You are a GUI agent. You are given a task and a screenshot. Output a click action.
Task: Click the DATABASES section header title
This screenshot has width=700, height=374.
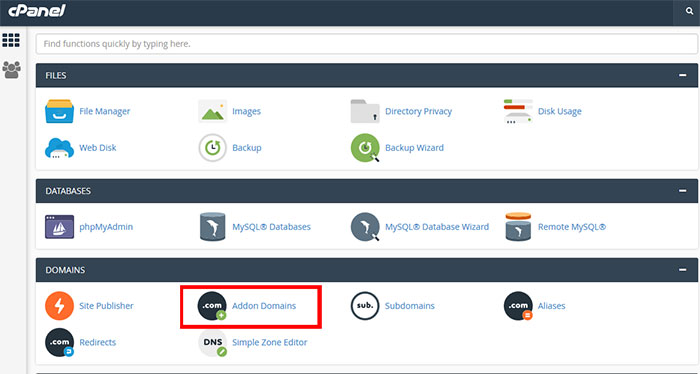[68, 191]
